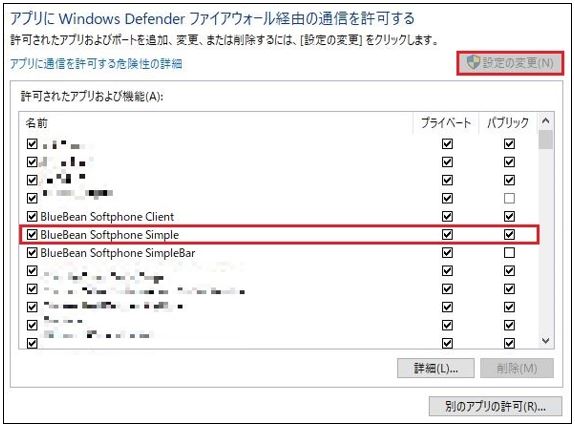Open 詳細(L)... details button
Image resolution: width=575 pixels, height=427 pixels.
tap(436, 368)
